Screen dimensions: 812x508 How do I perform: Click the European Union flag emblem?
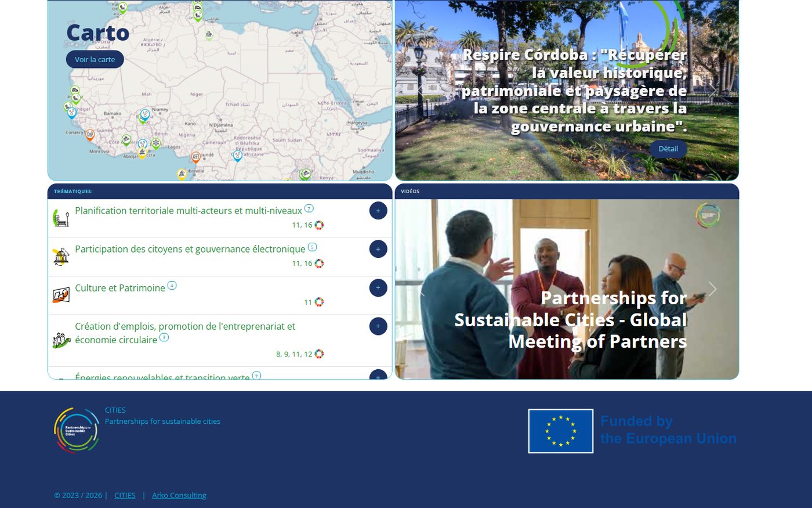click(560, 431)
